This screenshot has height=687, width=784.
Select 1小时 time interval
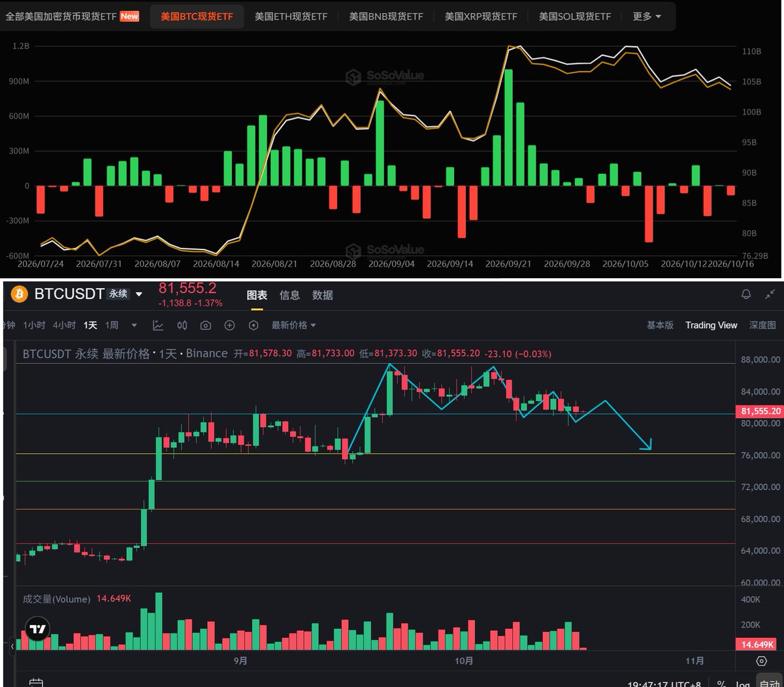coord(34,325)
